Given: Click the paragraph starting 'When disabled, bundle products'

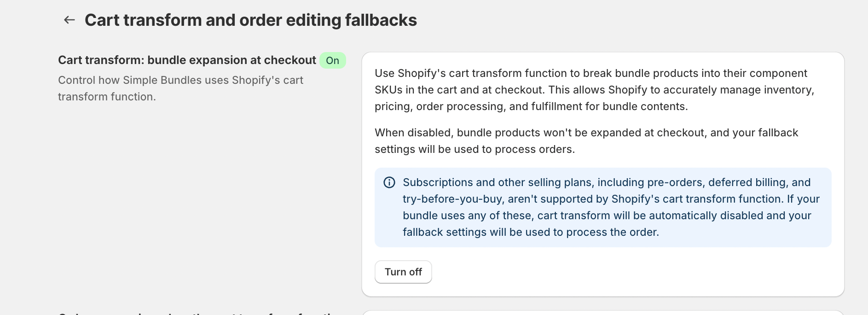Looking at the screenshot, I should pos(586,133).
